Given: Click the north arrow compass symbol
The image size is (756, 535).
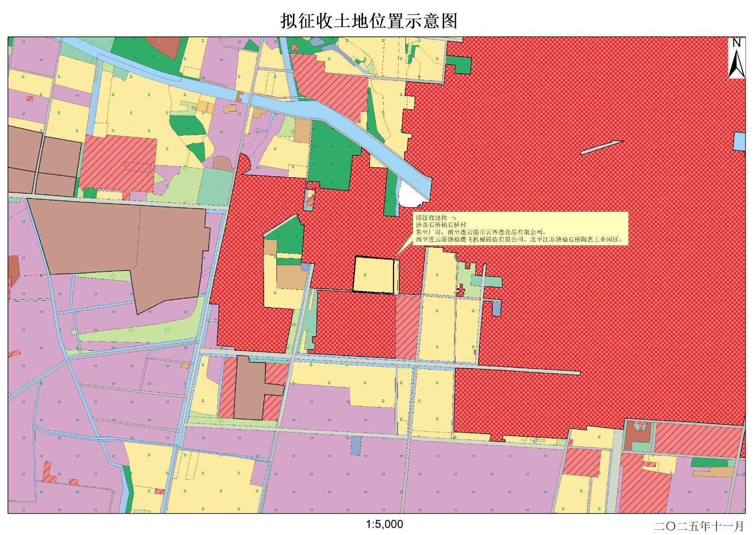Looking at the screenshot, I should pyautogui.click(x=736, y=65).
